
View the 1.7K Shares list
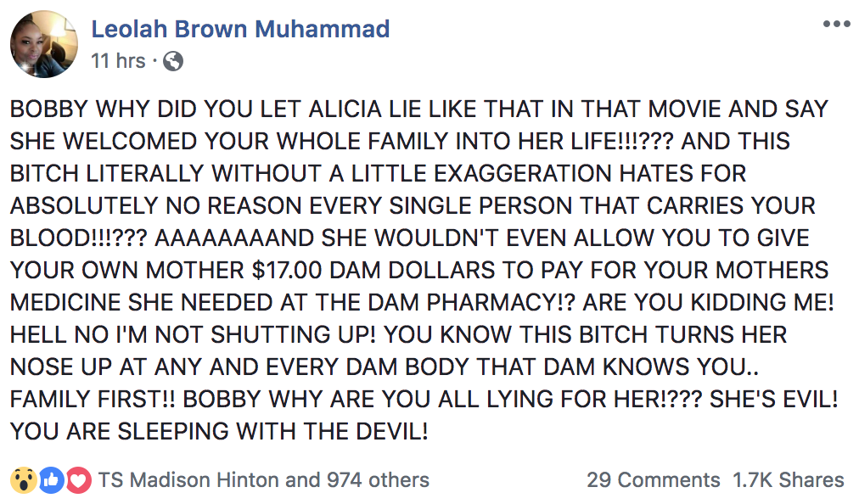(789, 480)
